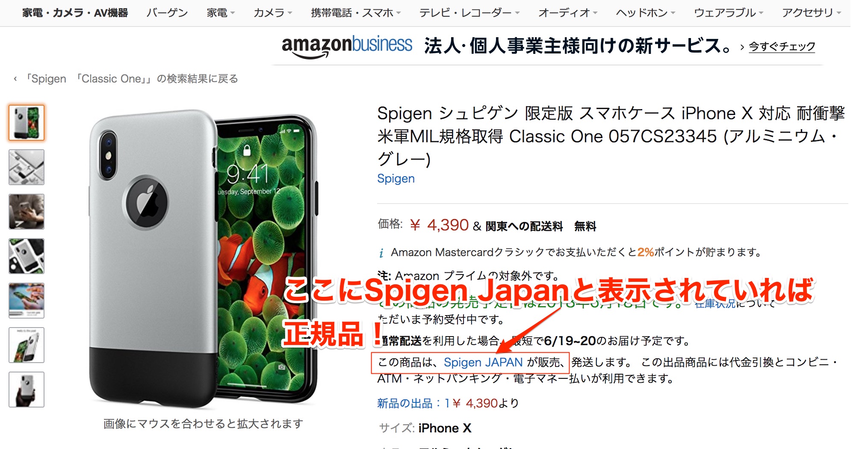
Task: Open the ヘッドホン dropdown menu
Action: pos(645,13)
